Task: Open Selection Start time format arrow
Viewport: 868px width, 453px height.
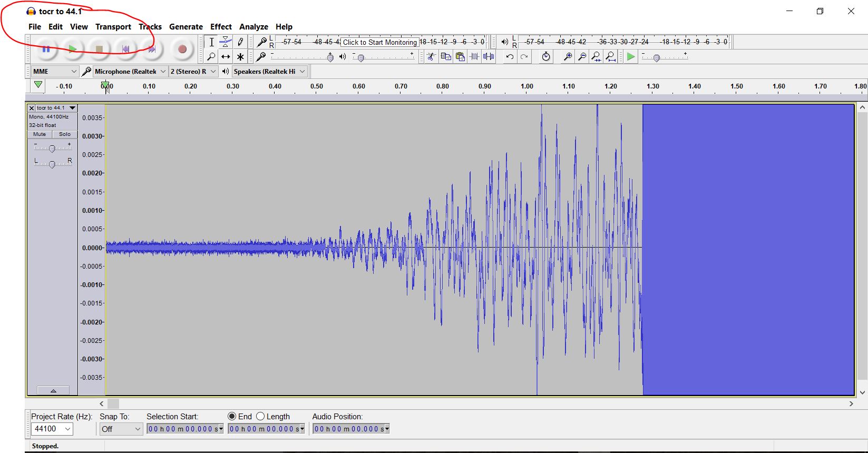Action: coord(221,429)
